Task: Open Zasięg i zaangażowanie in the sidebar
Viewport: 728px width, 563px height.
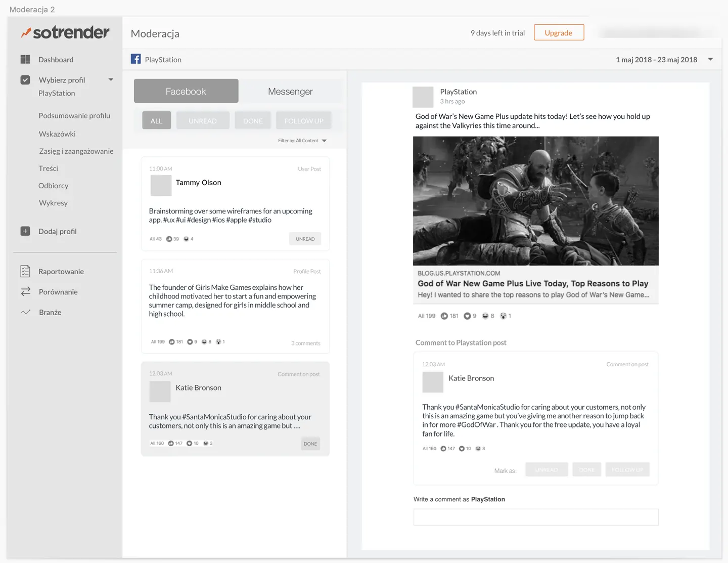Action: (76, 151)
